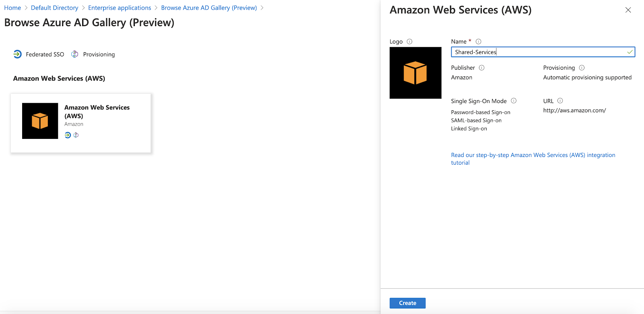644x314 pixels.
Task: Click Password-based Sign-on text
Action: (x=481, y=112)
